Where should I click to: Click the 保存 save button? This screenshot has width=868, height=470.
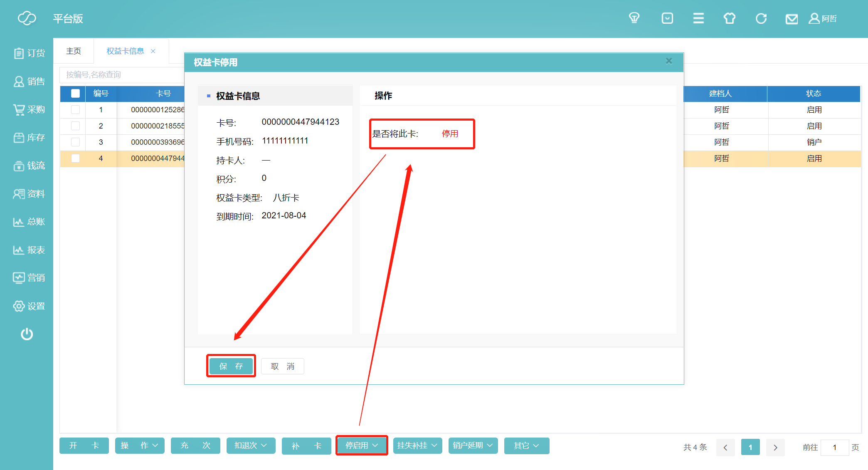[x=231, y=366]
